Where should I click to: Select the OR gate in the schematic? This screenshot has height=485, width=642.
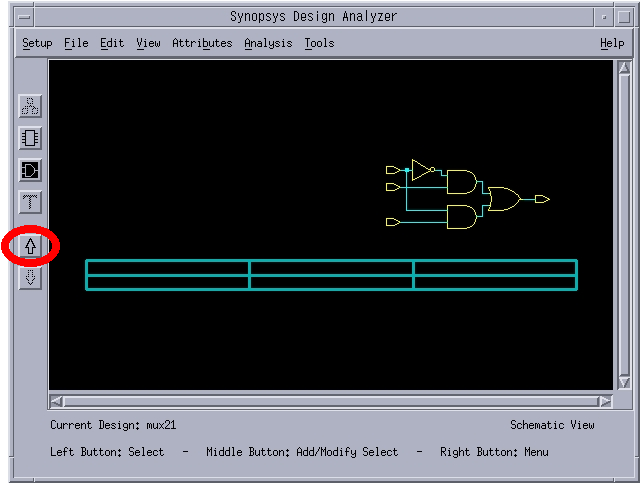click(504, 199)
